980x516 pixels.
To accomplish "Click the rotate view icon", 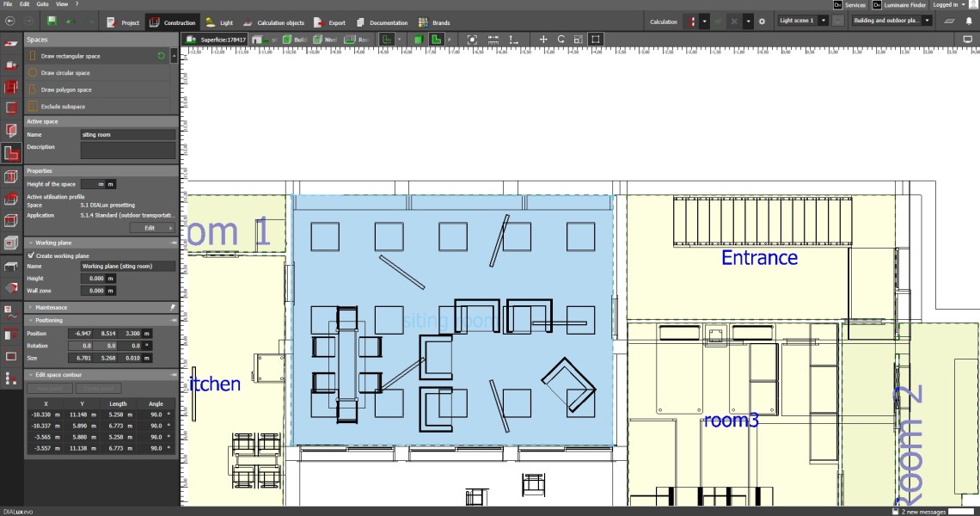I will [561, 40].
